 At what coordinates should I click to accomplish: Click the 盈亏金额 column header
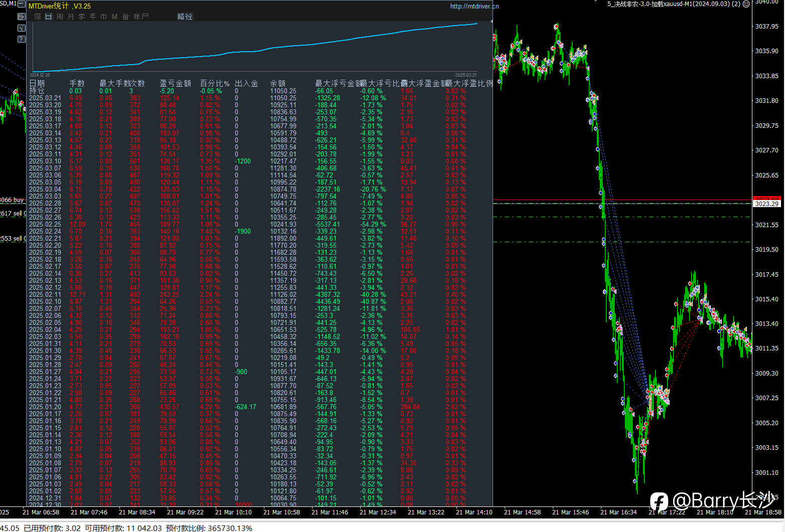176,83
